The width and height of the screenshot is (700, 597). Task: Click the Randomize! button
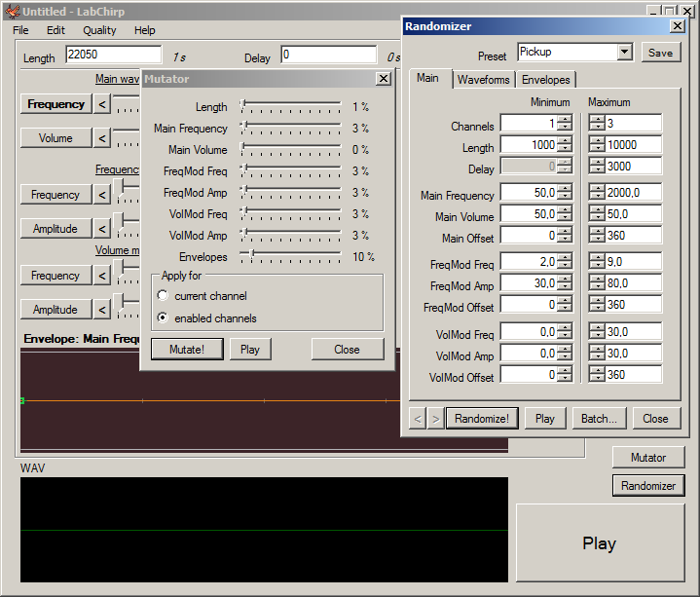(x=482, y=419)
